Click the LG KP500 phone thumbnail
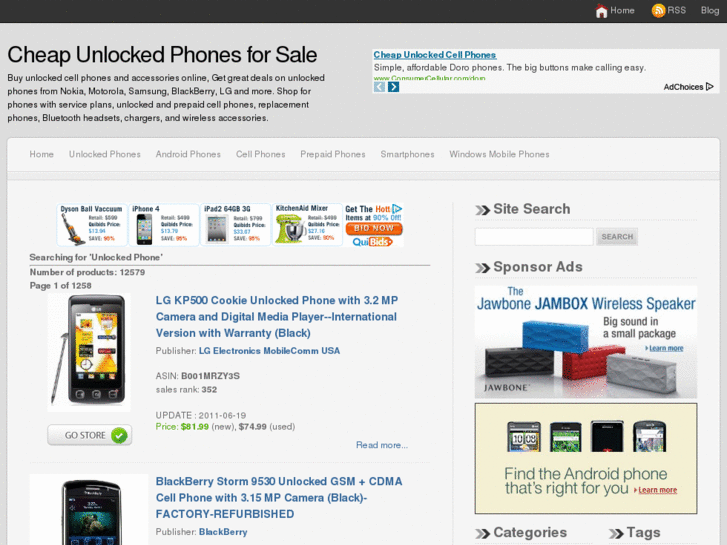The width and height of the screenshot is (727, 545). 89,353
